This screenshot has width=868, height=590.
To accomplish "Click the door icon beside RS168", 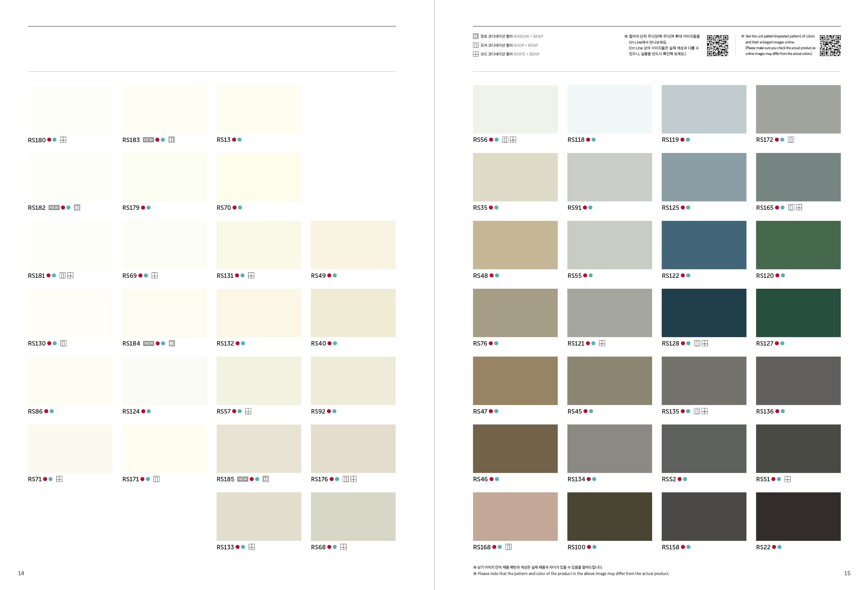I will point(508,547).
